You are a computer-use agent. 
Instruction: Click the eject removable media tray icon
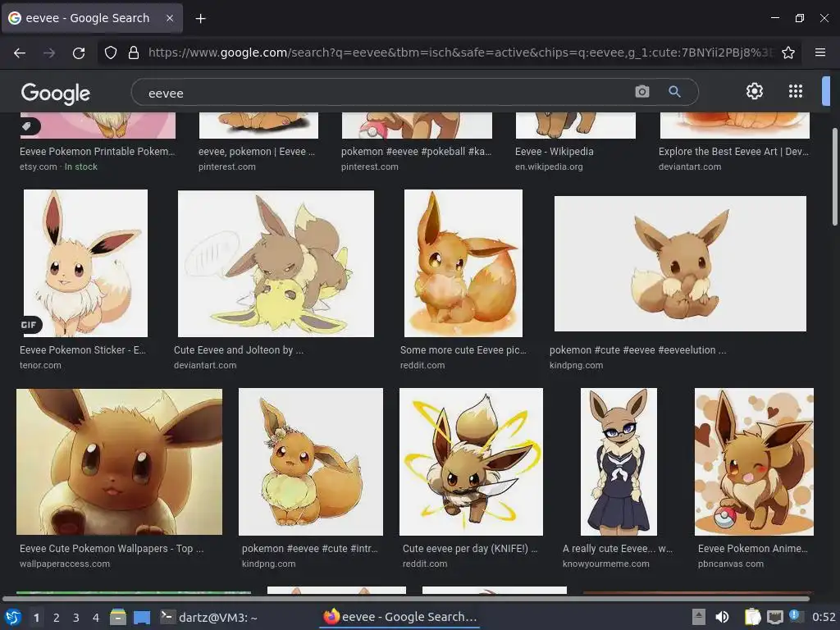coord(699,617)
